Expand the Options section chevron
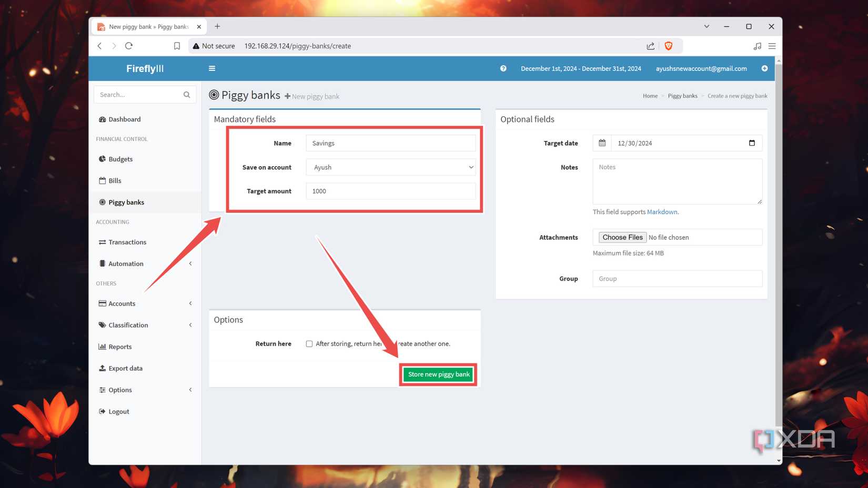The width and height of the screenshot is (868, 488). click(x=190, y=390)
